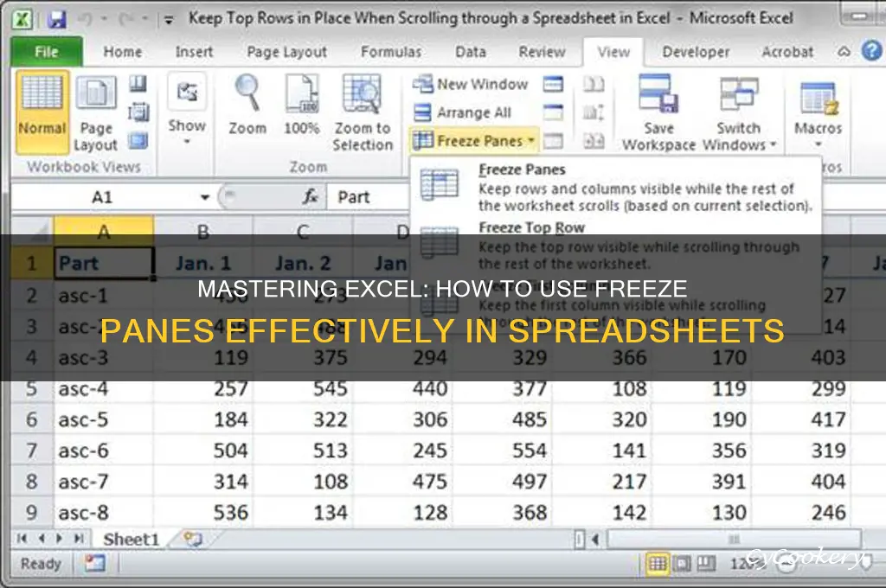Click Custom Views icon in ribbon
This screenshot has width=886, height=588.
coord(138,112)
